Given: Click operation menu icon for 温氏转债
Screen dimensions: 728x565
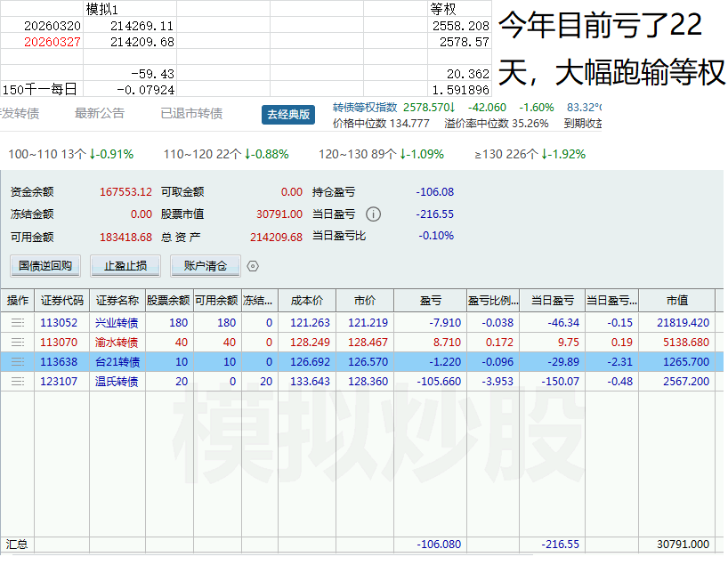Looking at the screenshot, I should (17, 381).
